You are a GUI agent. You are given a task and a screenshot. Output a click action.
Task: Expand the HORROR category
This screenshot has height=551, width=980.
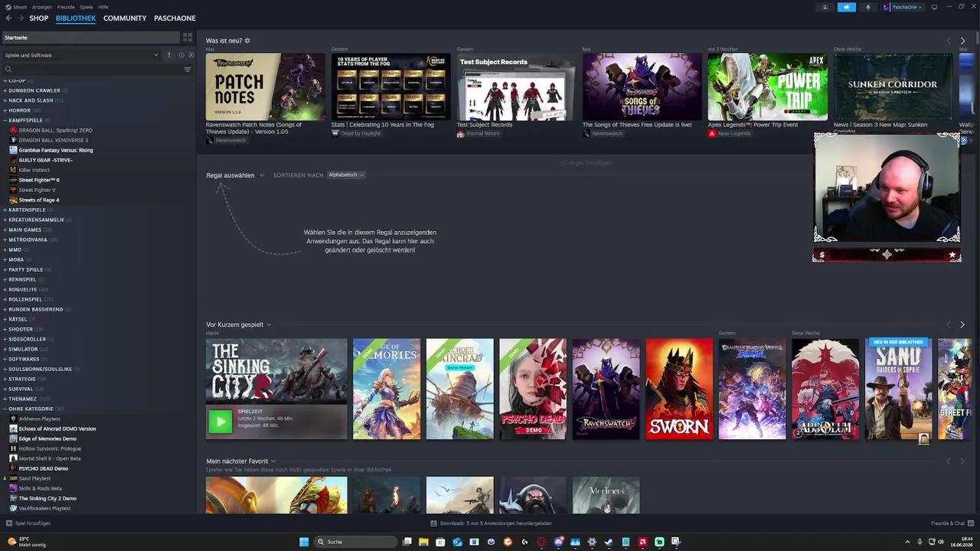(x=5, y=110)
